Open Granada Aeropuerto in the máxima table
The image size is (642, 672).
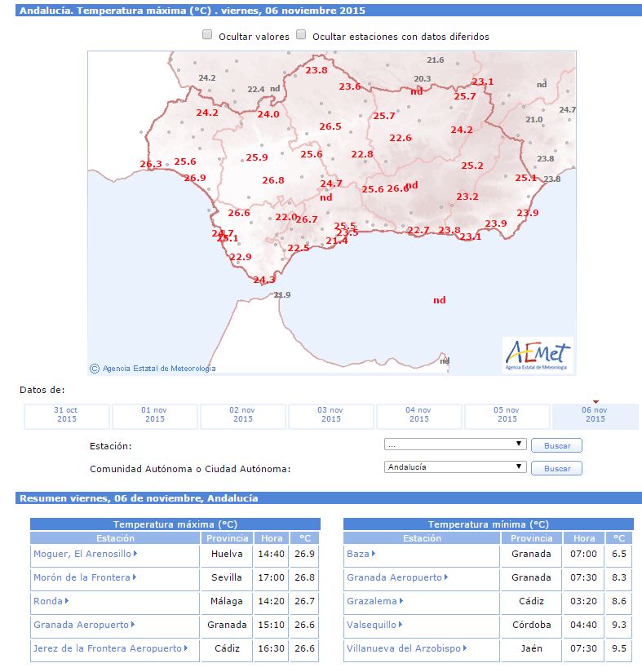click(81, 625)
